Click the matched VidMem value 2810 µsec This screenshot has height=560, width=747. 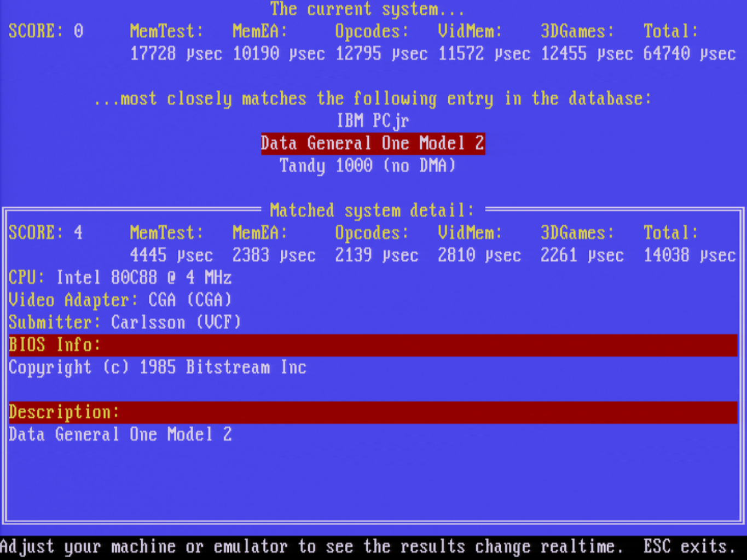click(479, 255)
